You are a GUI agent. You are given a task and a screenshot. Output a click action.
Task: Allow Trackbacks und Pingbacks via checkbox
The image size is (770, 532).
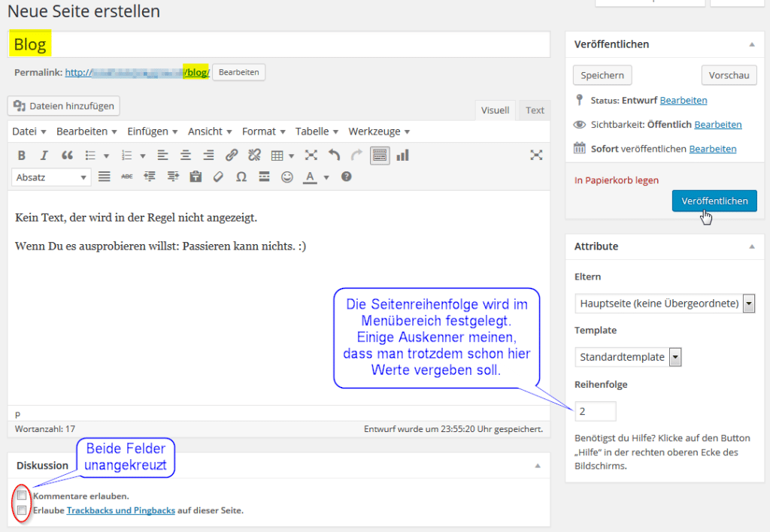(22, 510)
